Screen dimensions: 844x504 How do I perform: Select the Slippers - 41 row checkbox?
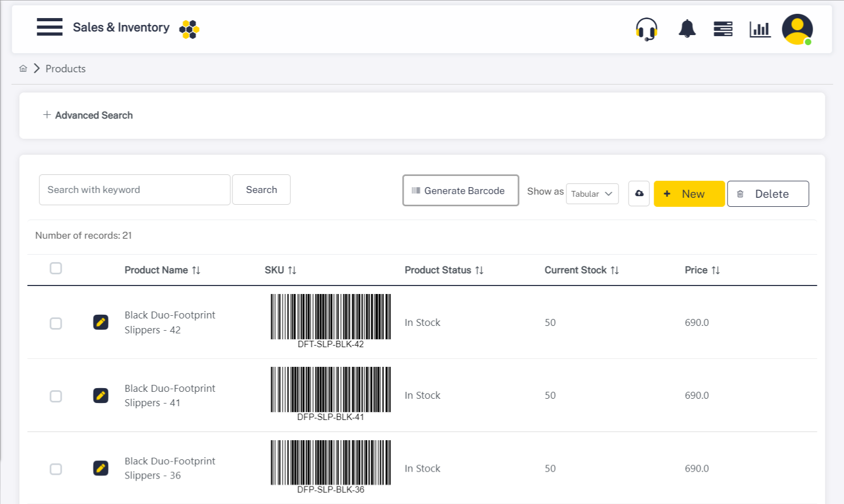pos(56,396)
